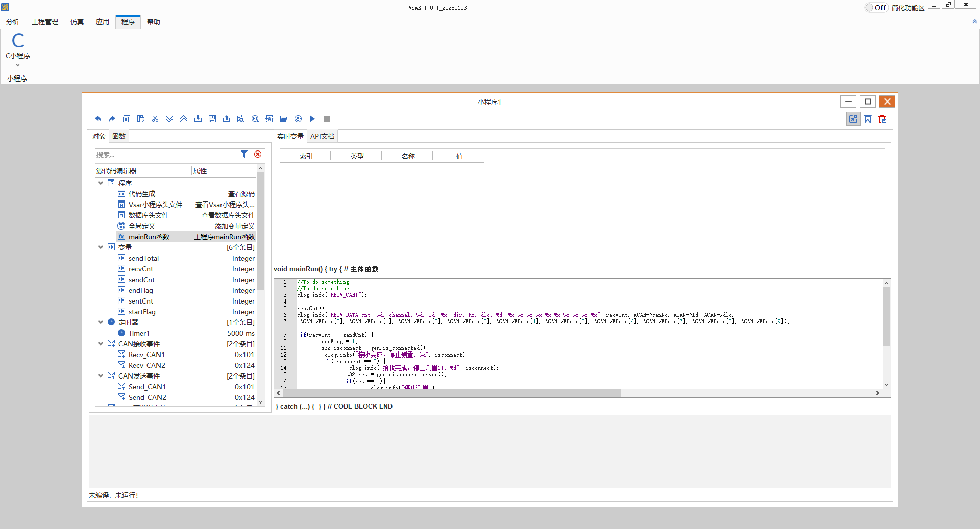Collapse the 程序 tree node
Screen dimensions: 980x529
point(101,183)
